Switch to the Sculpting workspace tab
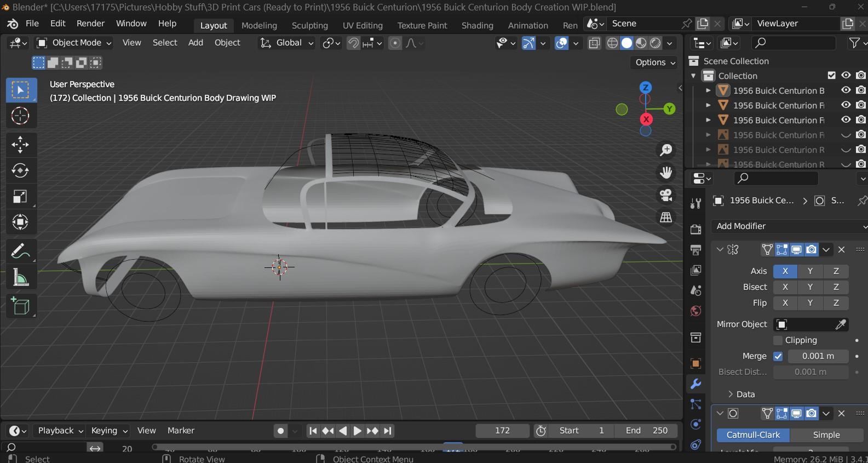The image size is (868, 463). click(309, 25)
